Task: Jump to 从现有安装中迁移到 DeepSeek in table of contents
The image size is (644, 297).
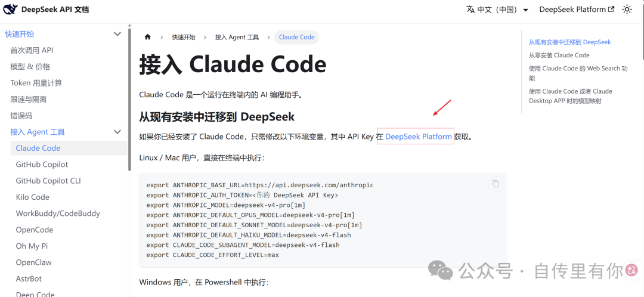Action: click(x=569, y=42)
